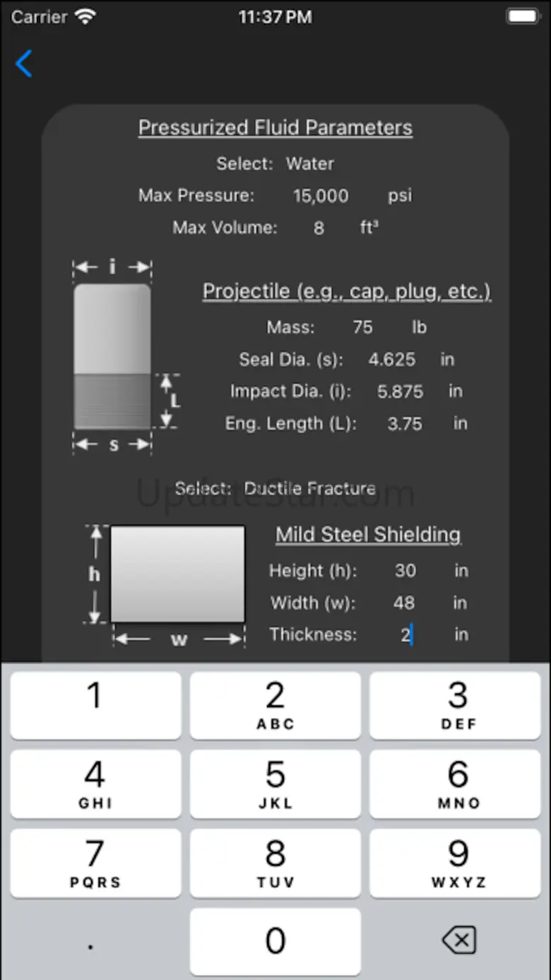This screenshot has width=551, height=980.
Task: Open the fluid selector showing Water
Action: pos(310,164)
